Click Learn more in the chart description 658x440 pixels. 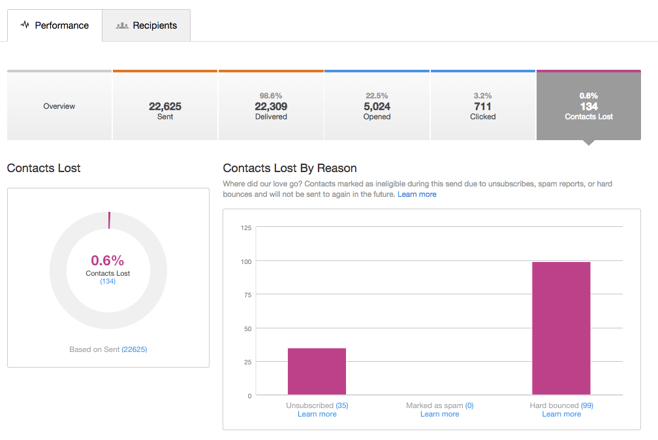[417, 194]
